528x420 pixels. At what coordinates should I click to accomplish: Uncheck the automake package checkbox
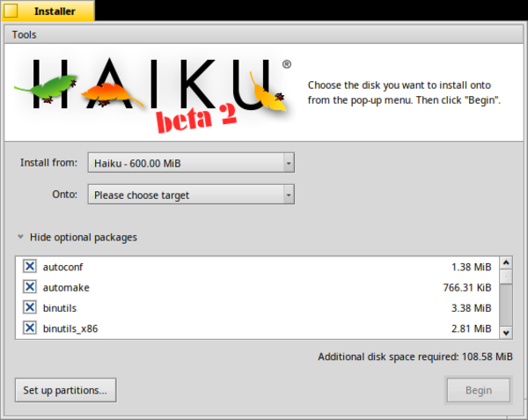(29, 287)
